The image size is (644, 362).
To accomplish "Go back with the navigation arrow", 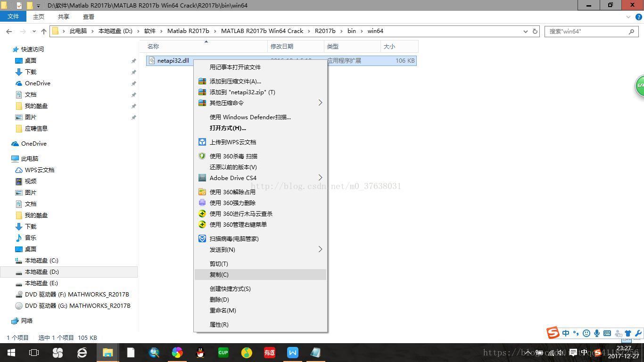I will [9, 31].
